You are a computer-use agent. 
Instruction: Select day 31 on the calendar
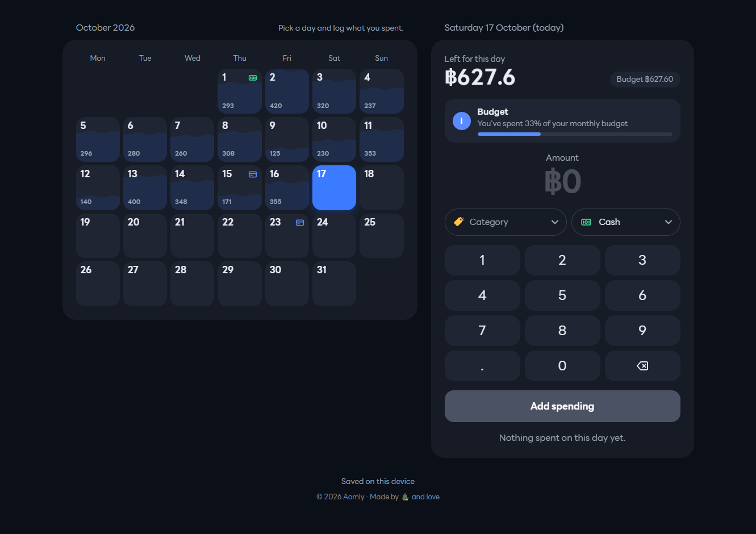(334, 283)
